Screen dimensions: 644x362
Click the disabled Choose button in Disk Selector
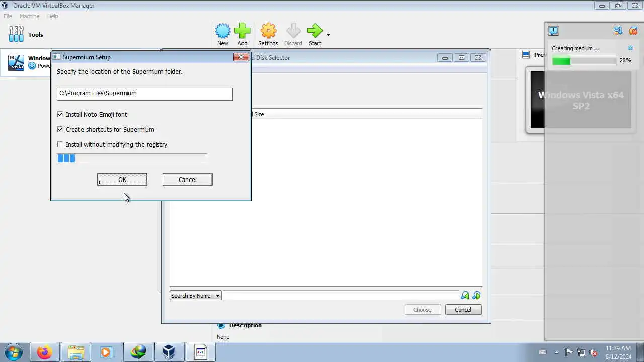click(x=422, y=310)
